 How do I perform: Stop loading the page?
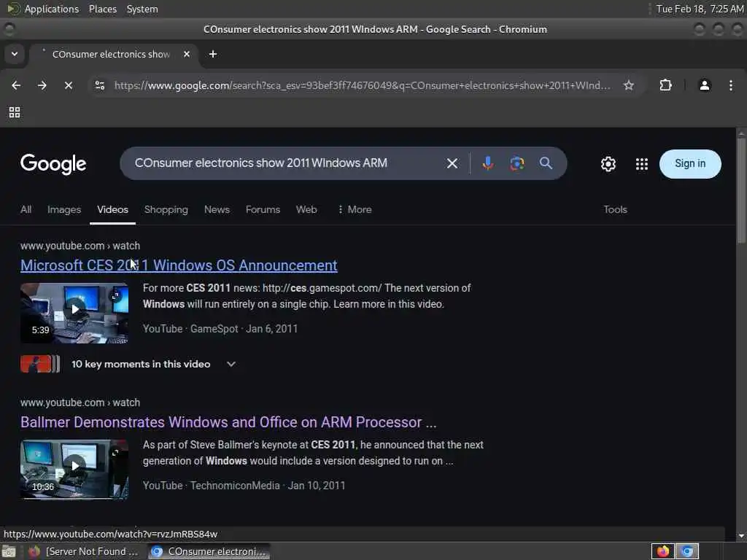tap(68, 85)
